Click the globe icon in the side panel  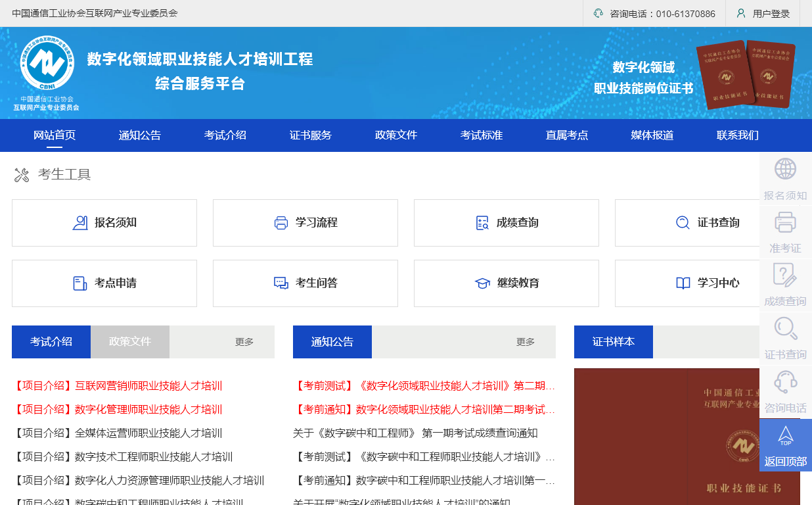click(x=785, y=169)
